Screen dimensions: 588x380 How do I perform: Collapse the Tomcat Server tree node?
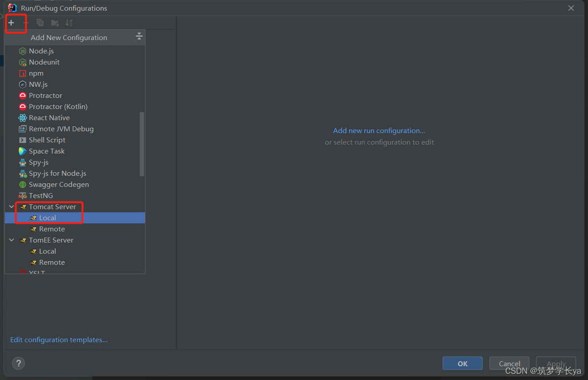pos(12,206)
